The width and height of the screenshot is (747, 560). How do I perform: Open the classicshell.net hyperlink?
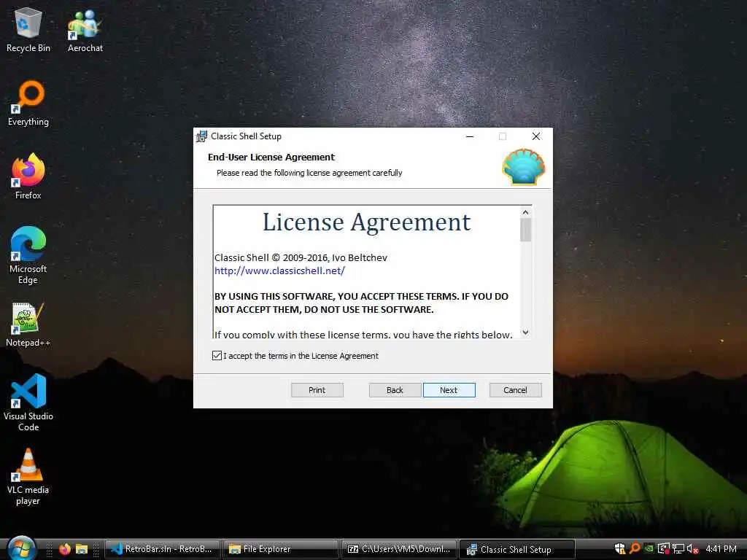(279, 271)
